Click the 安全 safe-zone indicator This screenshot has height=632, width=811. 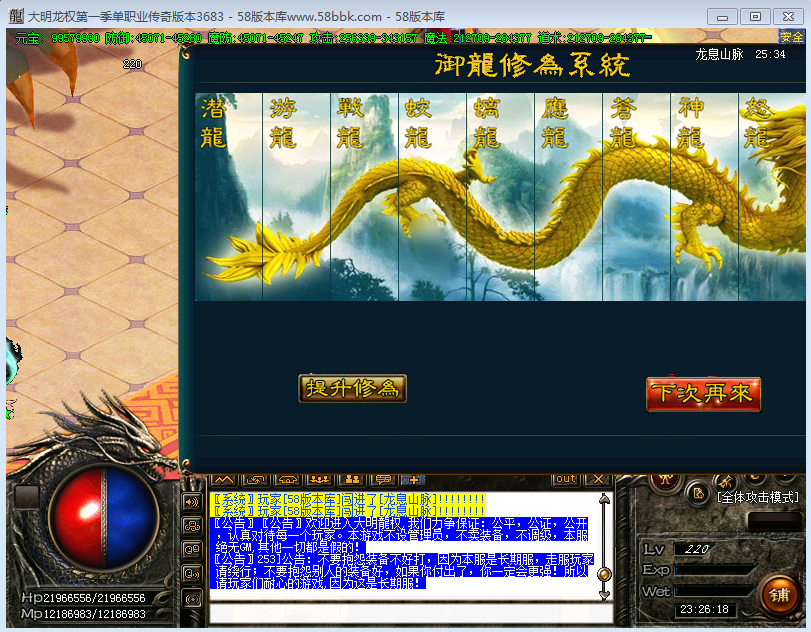(x=791, y=37)
